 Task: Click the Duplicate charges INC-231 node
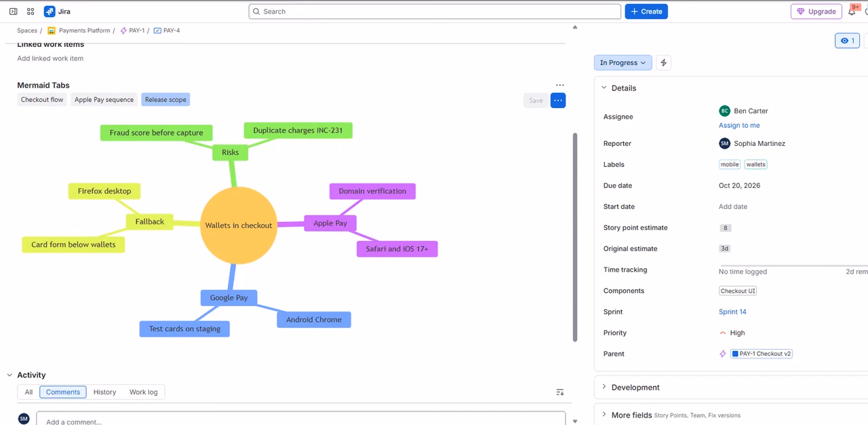298,130
